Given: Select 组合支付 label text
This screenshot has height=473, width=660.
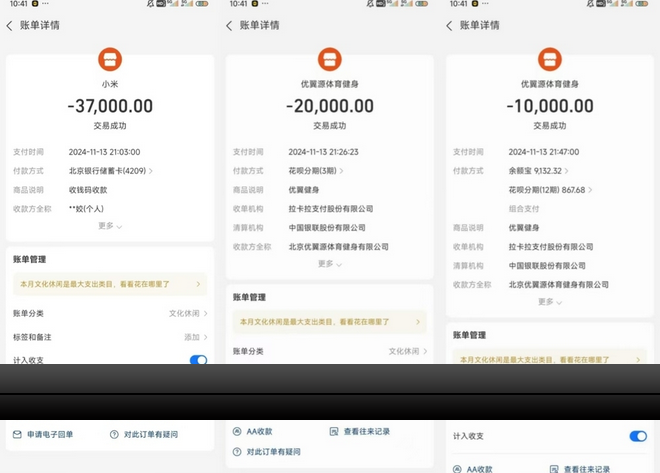Looking at the screenshot, I should coord(524,209).
